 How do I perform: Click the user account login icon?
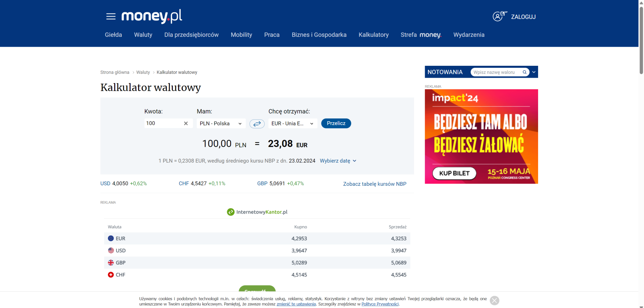[x=498, y=16]
